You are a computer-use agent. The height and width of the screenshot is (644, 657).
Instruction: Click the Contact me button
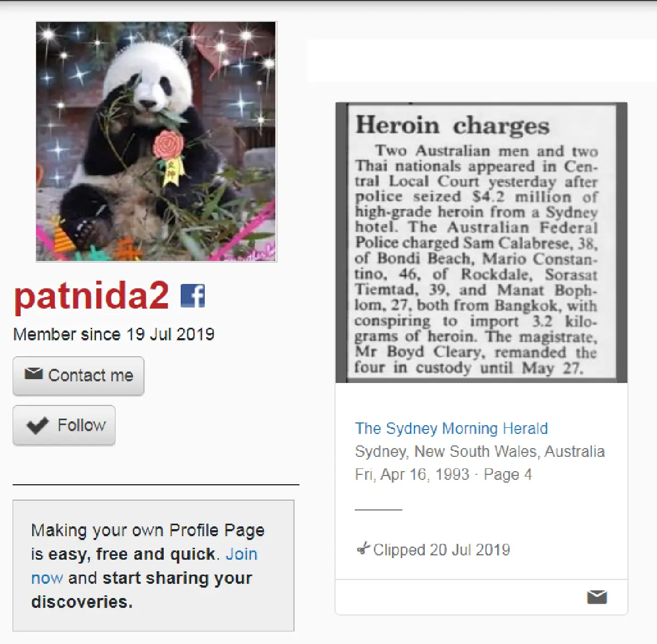[x=78, y=376]
